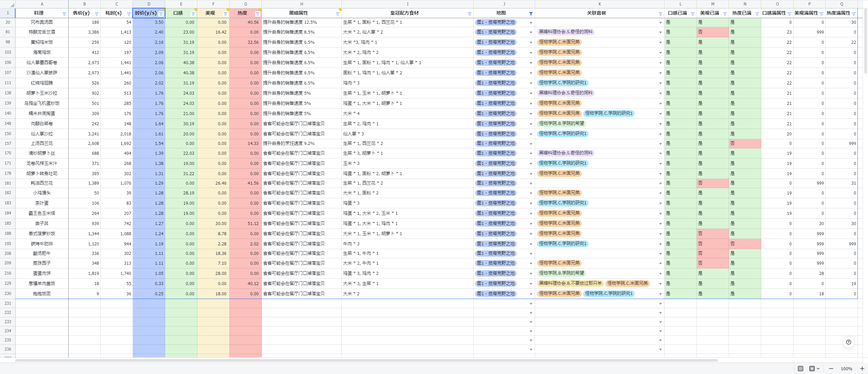The image size is (868, 374).
Task: Open filter for 热度满属性 column
Action: (x=853, y=14)
